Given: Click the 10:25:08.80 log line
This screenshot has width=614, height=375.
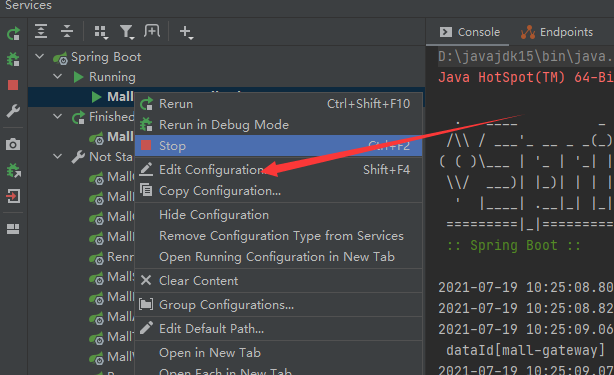Looking at the screenshot, I should (526, 287).
